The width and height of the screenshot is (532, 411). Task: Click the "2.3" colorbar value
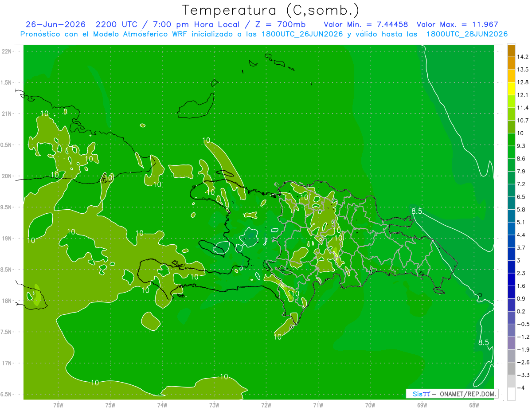521,273
